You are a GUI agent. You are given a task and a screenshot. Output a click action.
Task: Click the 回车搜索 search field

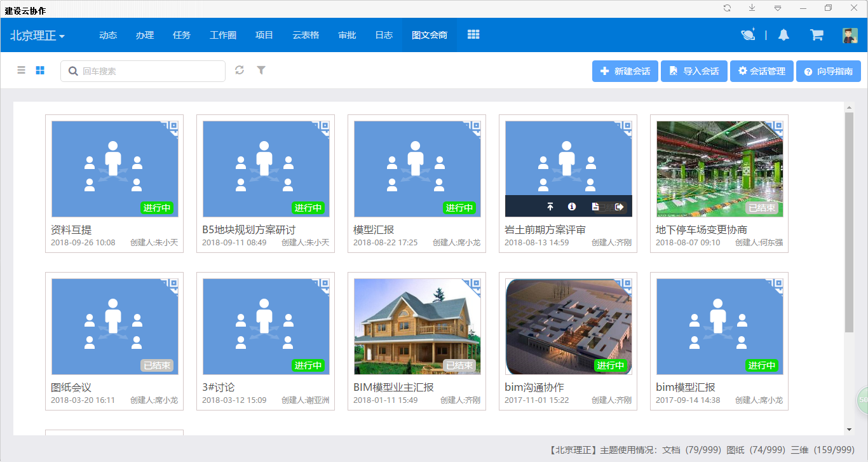143,71
